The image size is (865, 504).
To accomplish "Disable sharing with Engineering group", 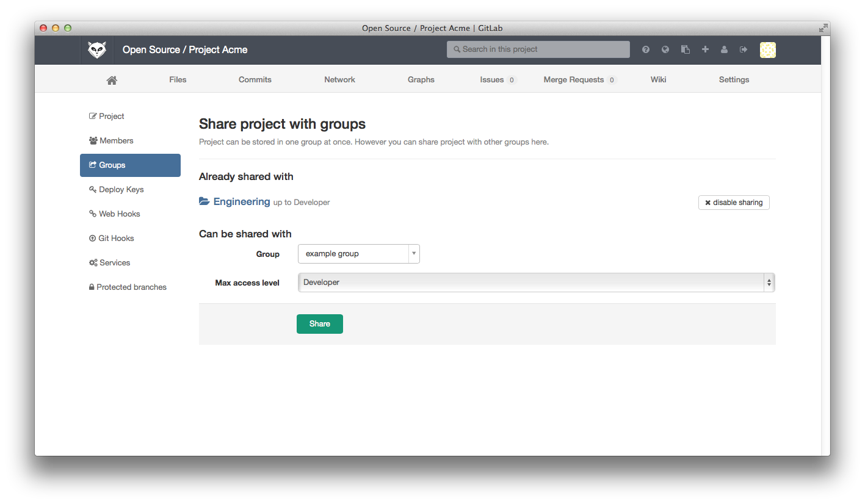I will point(733,202).
